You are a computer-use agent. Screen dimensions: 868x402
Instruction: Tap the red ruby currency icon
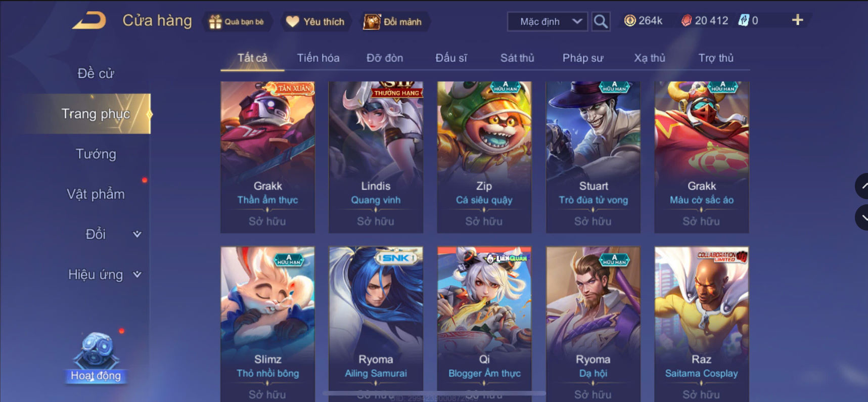[686, 21]
